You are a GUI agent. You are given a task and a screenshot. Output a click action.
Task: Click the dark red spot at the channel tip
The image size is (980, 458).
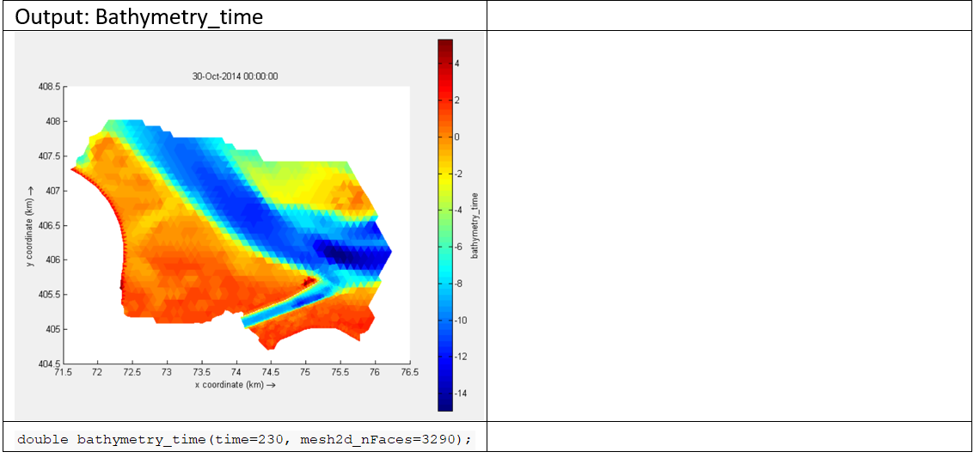pos(309,280)
